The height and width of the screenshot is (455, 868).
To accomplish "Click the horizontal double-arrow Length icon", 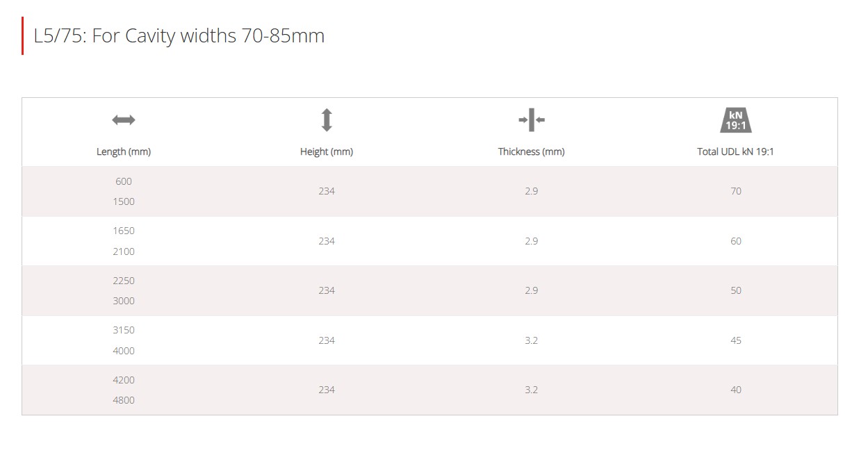I will (124, 120).
